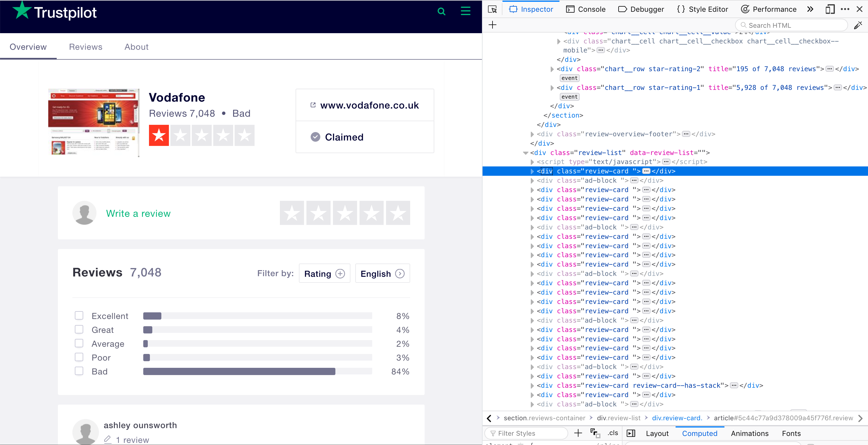This screenshot has height=445, width=868.
Task: Click add new style rule plus icon
Action: pyautogui.click(x=578, y=433)
